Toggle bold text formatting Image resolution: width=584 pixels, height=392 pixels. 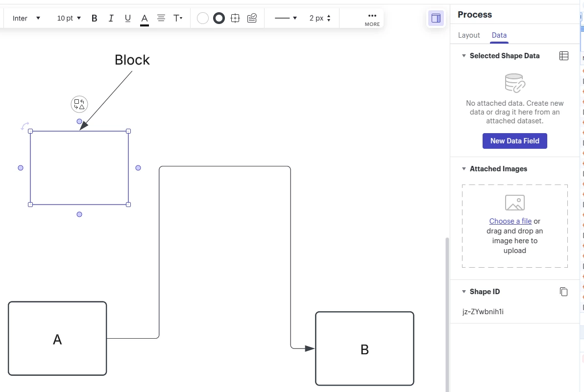coord(94,18)
